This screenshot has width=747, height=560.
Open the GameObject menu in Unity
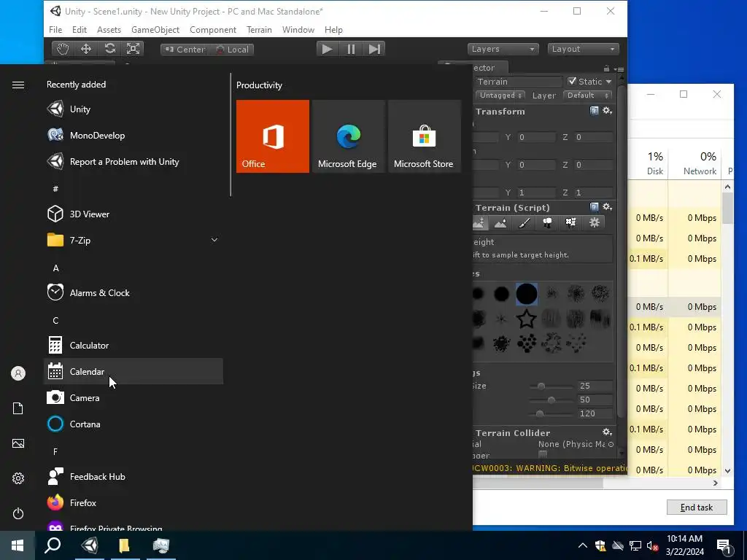pos(155,29)
